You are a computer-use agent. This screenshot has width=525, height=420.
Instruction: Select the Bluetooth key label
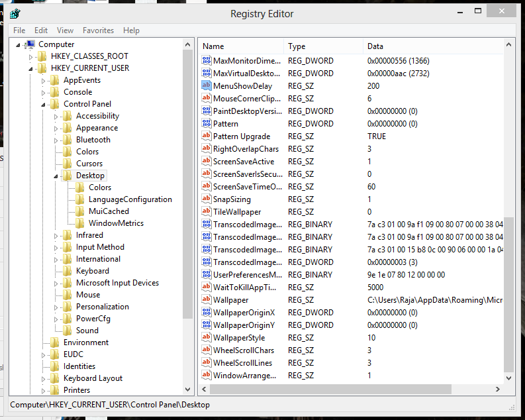[x=93, y=140]
